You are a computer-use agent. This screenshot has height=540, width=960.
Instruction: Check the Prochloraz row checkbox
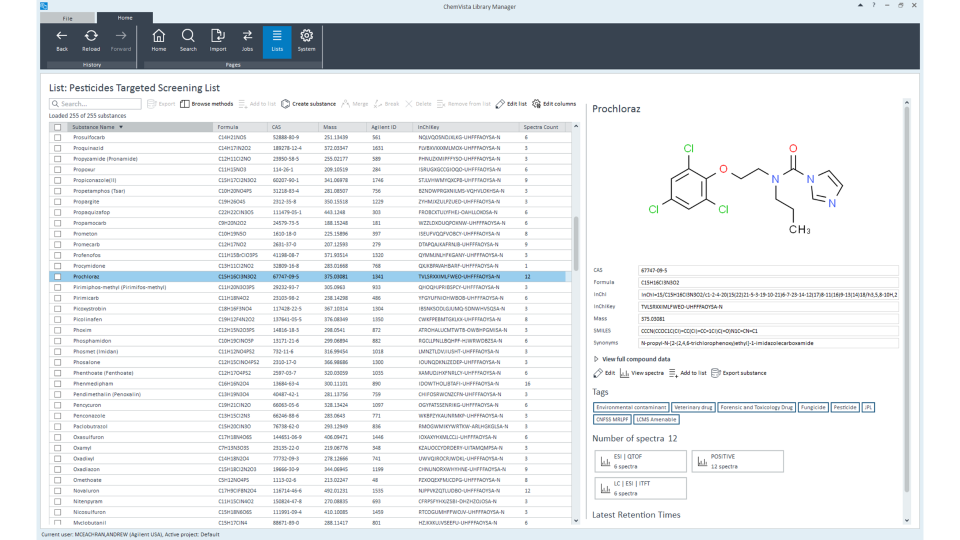[57, 276]
